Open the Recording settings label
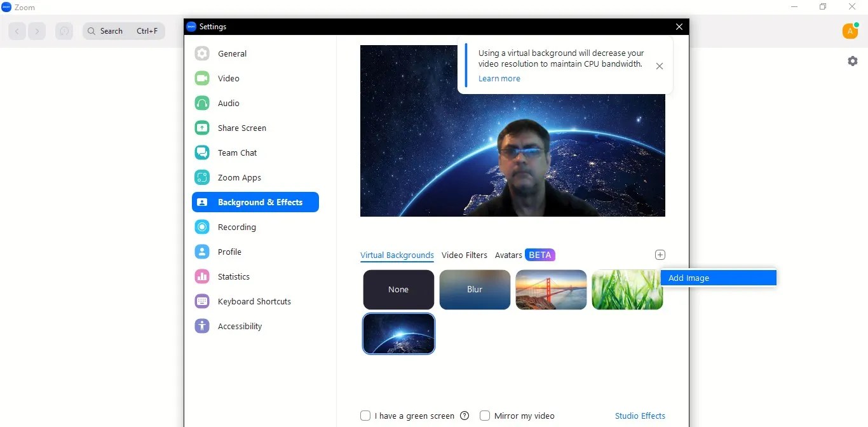868x427 pixels. click(x=237, y=227)
